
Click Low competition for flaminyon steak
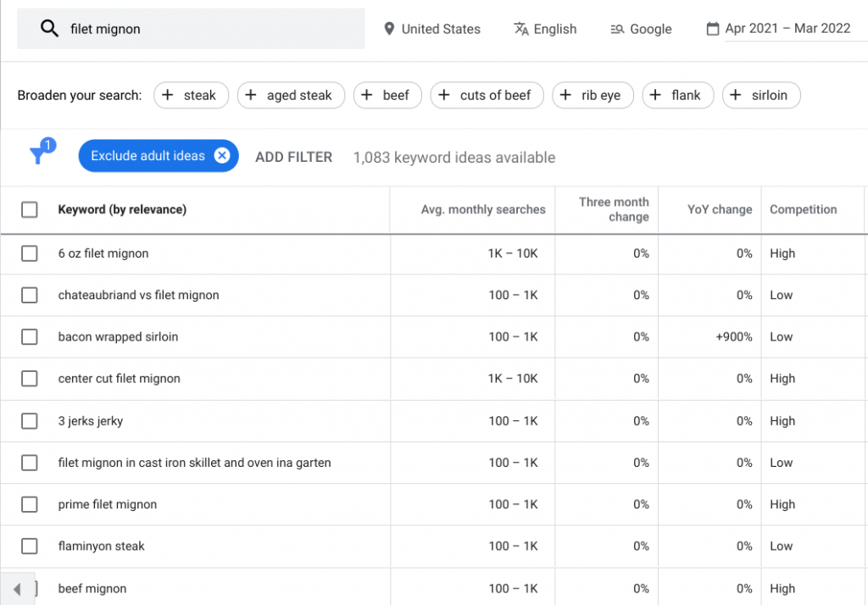click(781, 547)
